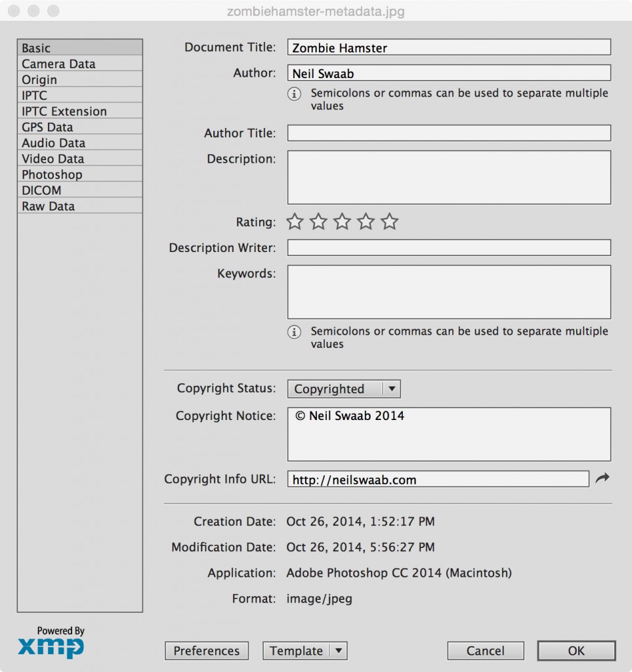Set rating to one star
632x672 pixels.
click(x=295, y=222)
